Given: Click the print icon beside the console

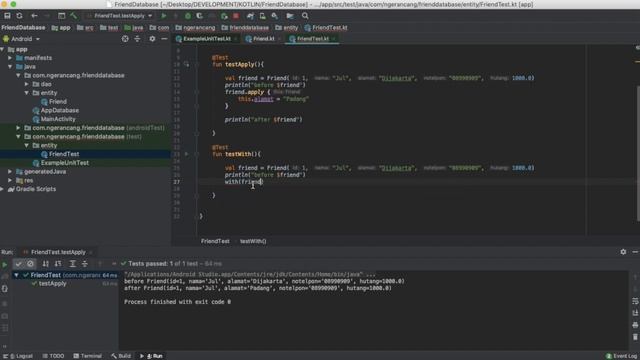Looking at the screenshot, I should click(x=635, y=325).
